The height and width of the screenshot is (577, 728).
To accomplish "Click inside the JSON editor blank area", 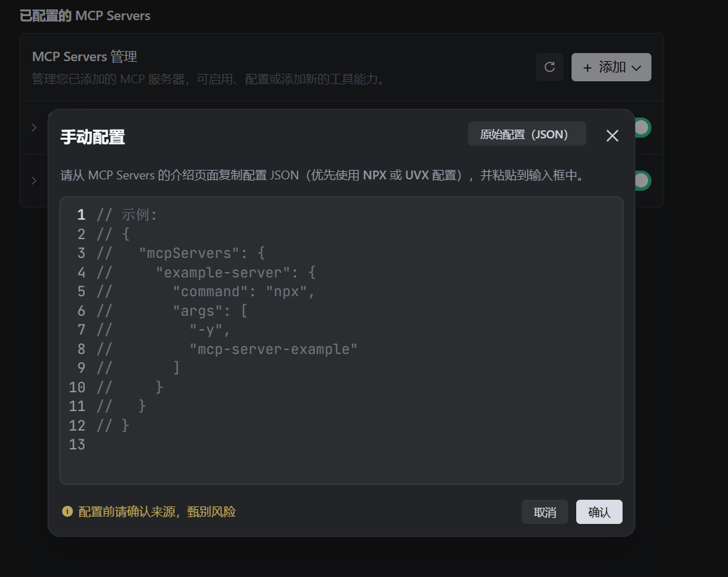I will (403, 457).
